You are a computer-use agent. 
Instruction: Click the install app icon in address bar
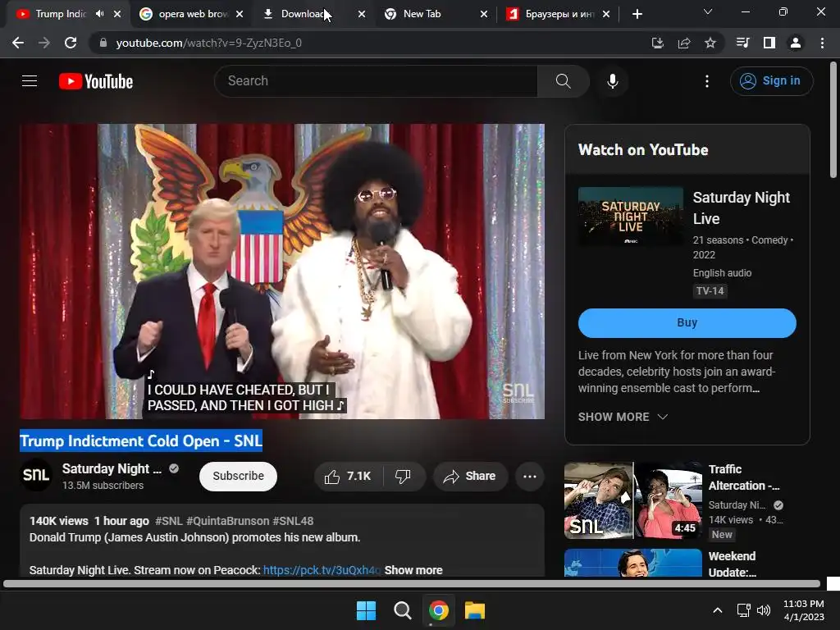658,43
